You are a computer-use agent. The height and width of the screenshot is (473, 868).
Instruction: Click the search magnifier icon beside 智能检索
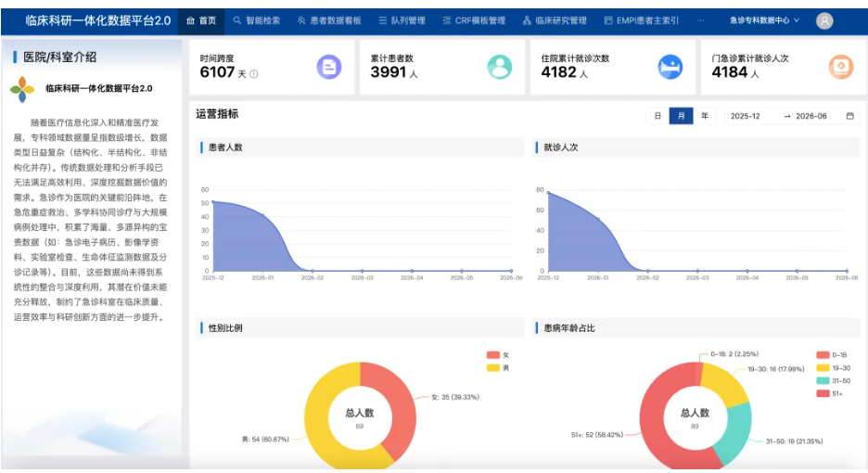pos(236,20)
